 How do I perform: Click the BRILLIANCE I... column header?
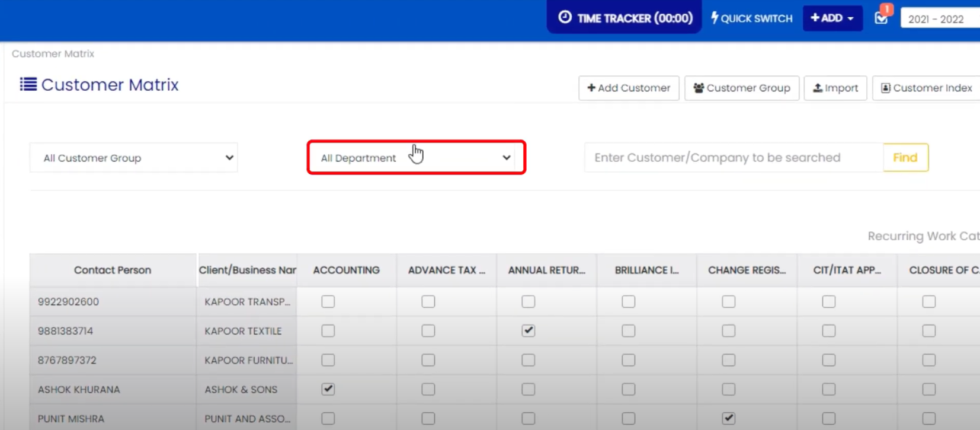[x=647, y=270]
